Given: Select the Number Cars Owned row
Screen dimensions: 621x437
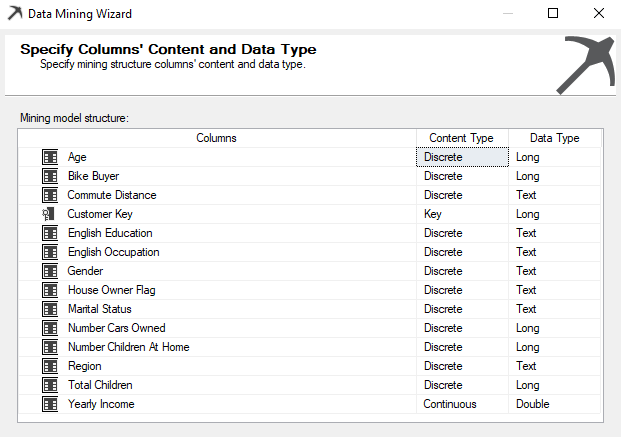Looking at the screenshot, I should [x=116, y=328].
